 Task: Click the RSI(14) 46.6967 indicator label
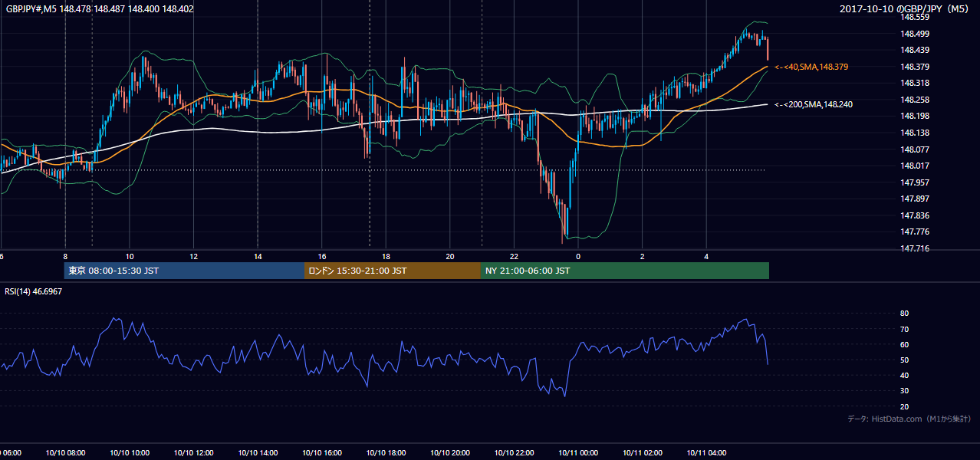[34, 292]
